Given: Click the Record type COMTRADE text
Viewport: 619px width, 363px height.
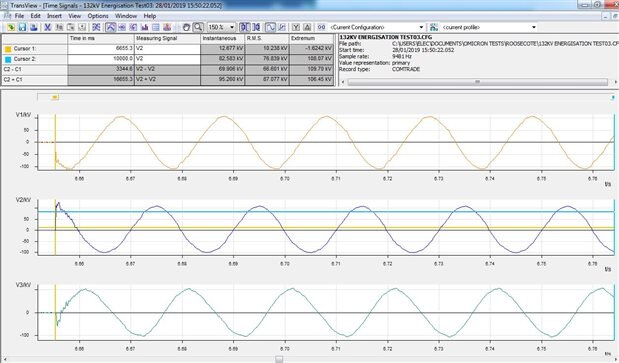Looking at the screenshot, I should [x=379, y=69].
